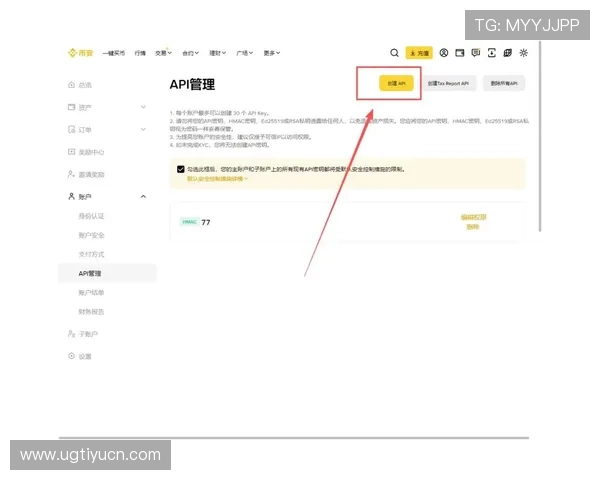Open 设置 settings in sidebar
The width and height of the screenshot is (600, 480).
click(80, 356)
